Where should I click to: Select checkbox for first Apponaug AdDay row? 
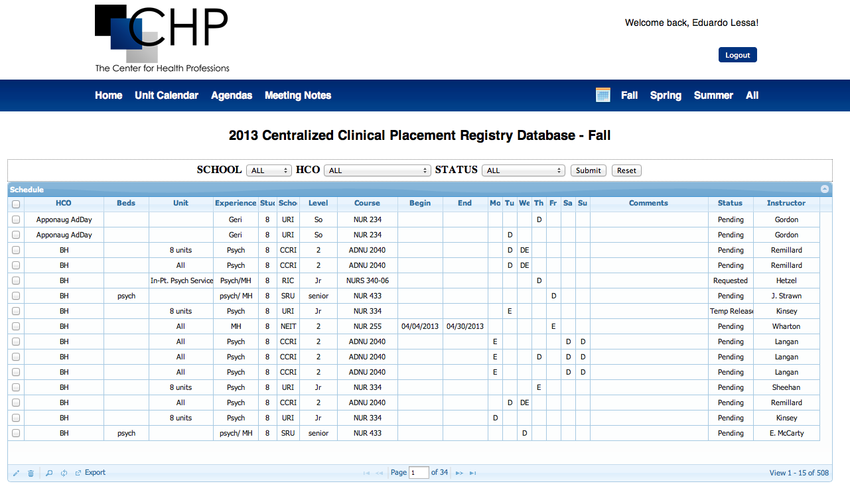[16, 220]
